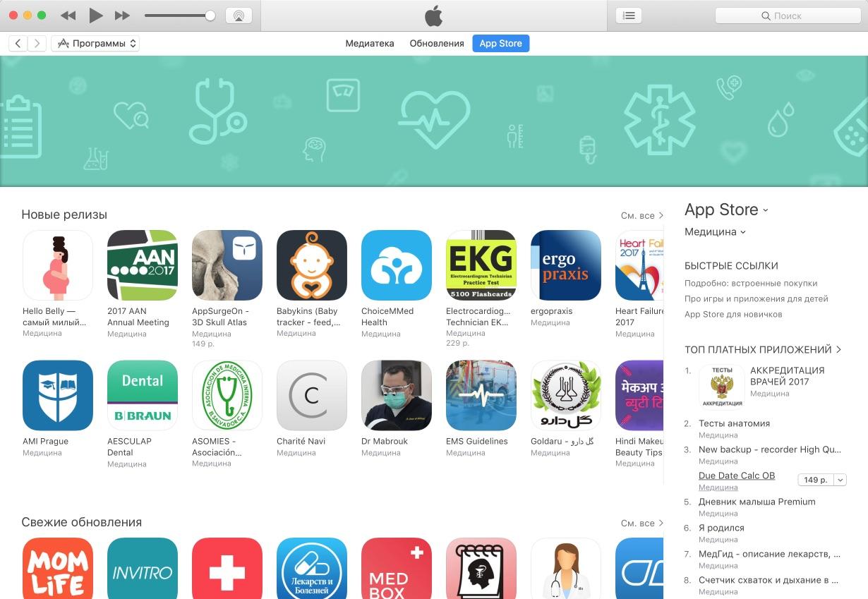Open the Hello Belly app icon

58,265
